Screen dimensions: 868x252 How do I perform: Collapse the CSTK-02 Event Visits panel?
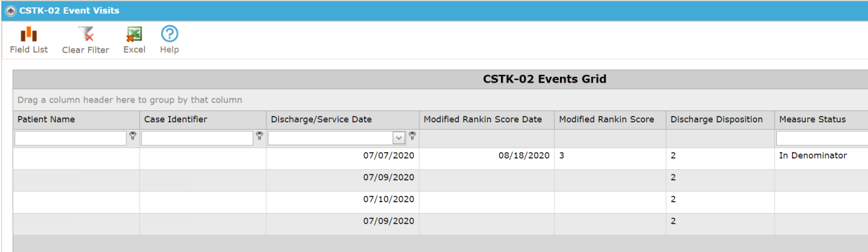[x=11, y=11]
